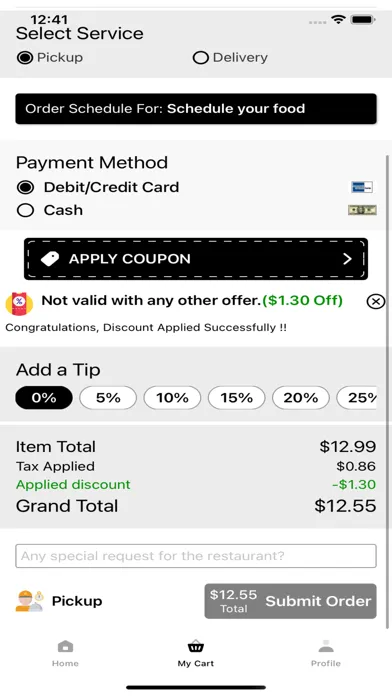Image resolution: width=392 pixels, height=696 pixels.
Task: Tap the red discount voucher icon
Action: point(19,304)
